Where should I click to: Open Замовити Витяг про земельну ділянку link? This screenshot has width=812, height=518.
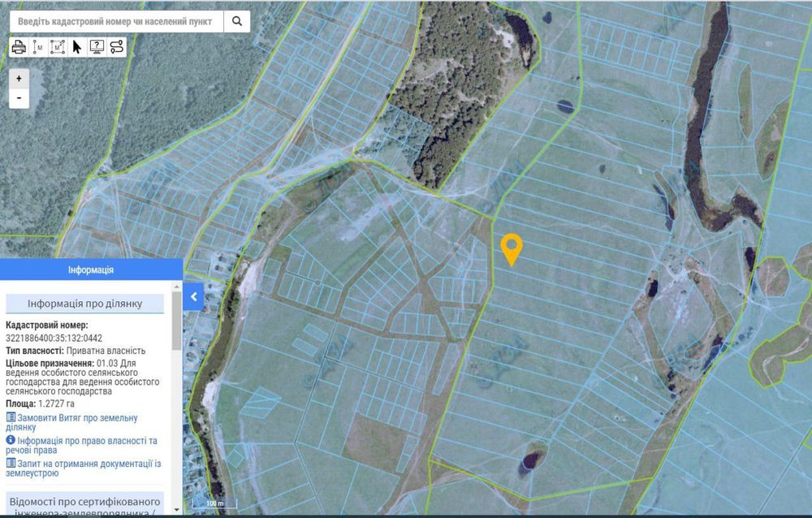pos(71,422)
